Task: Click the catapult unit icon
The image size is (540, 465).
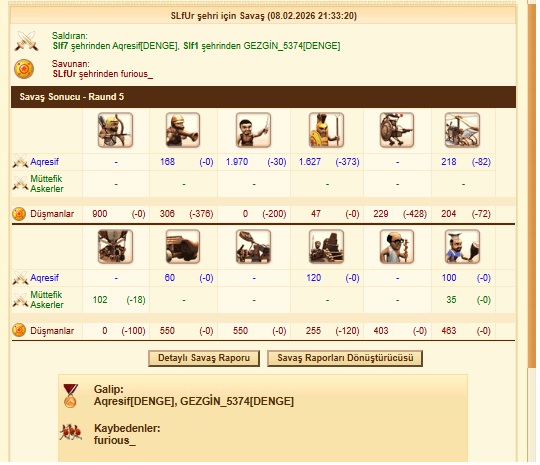Action: pos(253,246)
